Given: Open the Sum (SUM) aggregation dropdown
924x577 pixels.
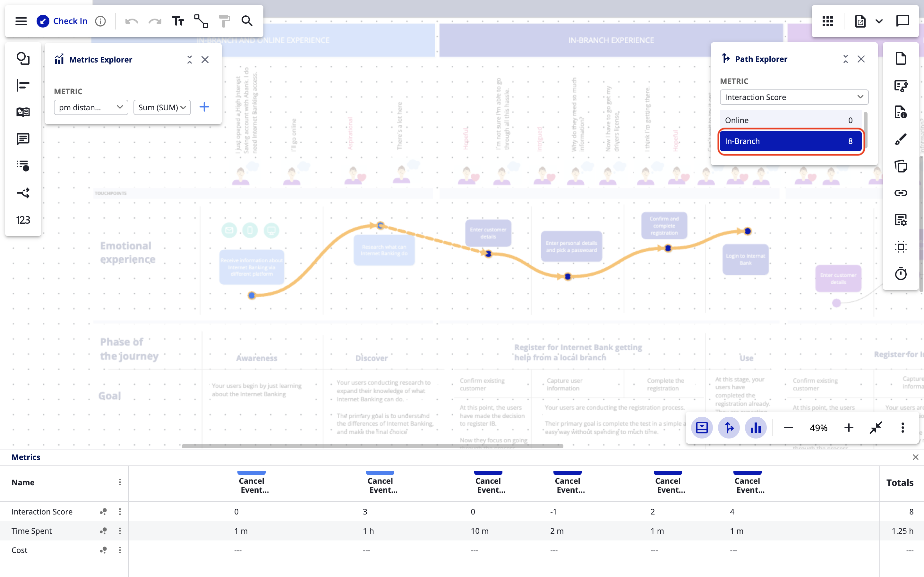Looking at the screenshot, I should (x=162, y=107).
